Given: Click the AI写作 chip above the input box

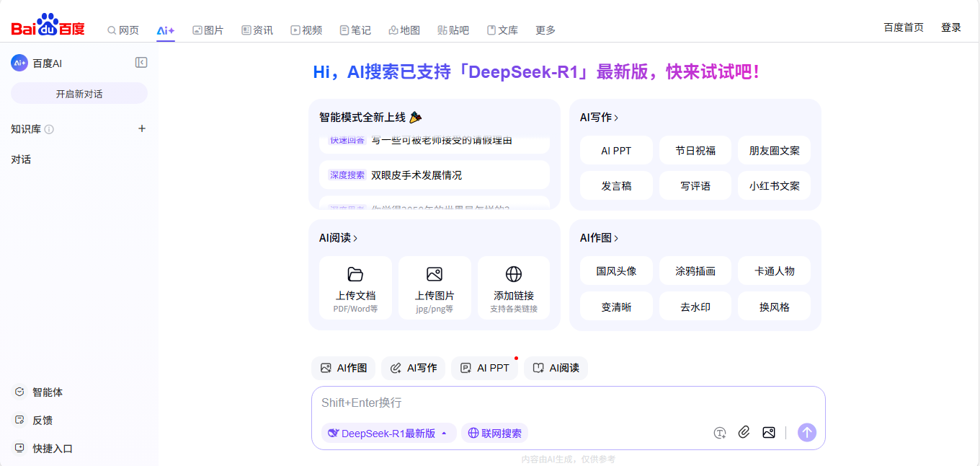Looking at the screenshot, I should pos(413,368).
